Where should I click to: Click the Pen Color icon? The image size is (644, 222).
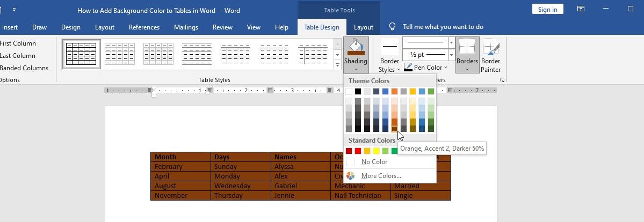408,68
